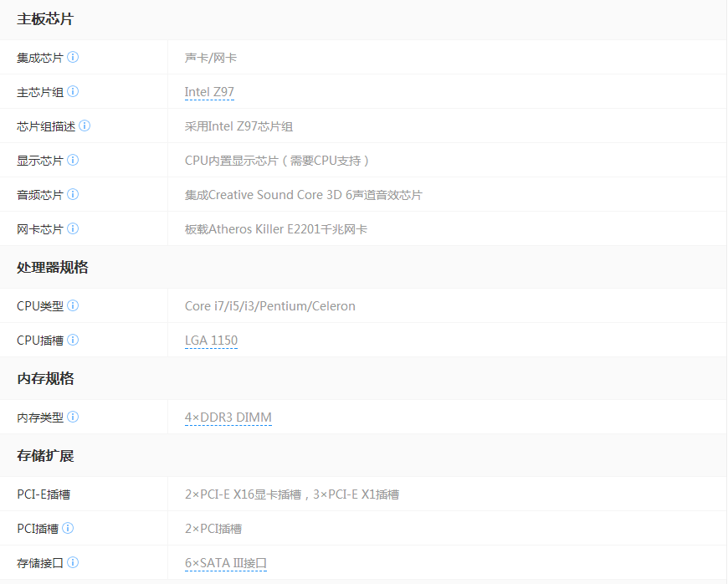The height and width of the screenshot is (584, 728).
Task: Open the 6×SATA III接口 link
Action: click(x=226, y=563)
